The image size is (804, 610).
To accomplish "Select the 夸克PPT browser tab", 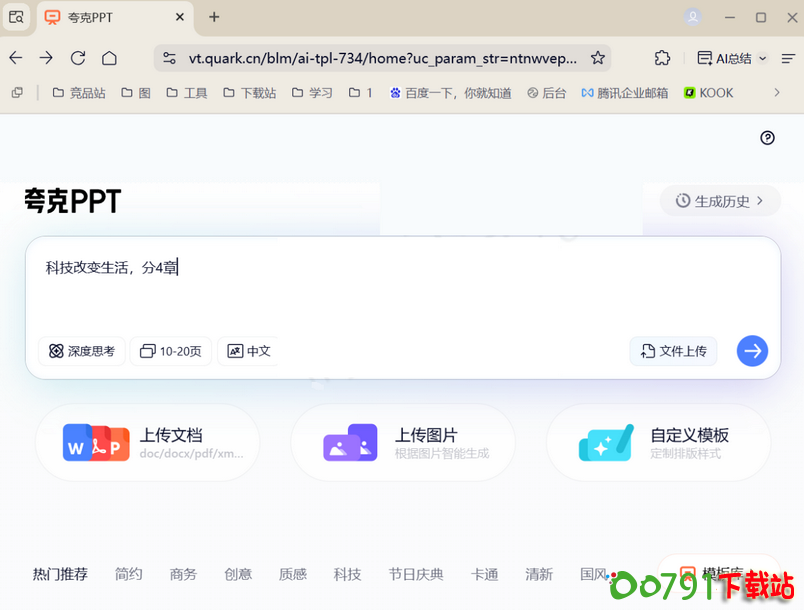I will click(x=115, y=17).
